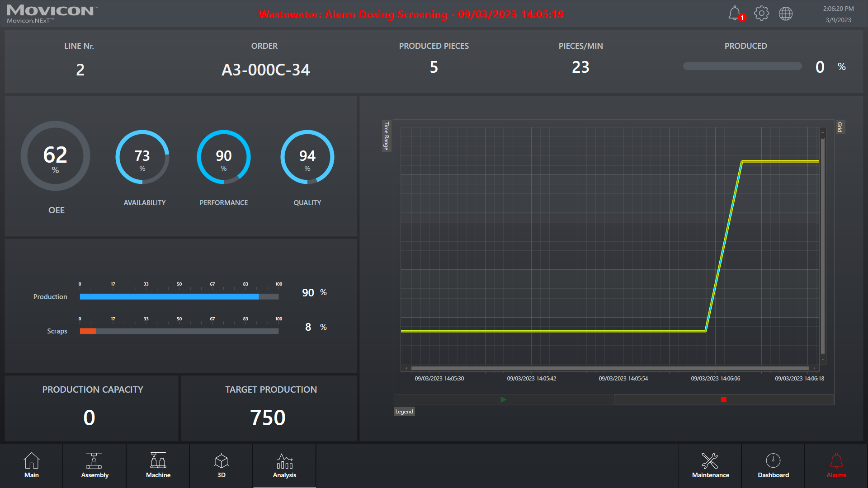Expand the Legend panel below the chart
868x488 pixels.
tap(404, 411)
